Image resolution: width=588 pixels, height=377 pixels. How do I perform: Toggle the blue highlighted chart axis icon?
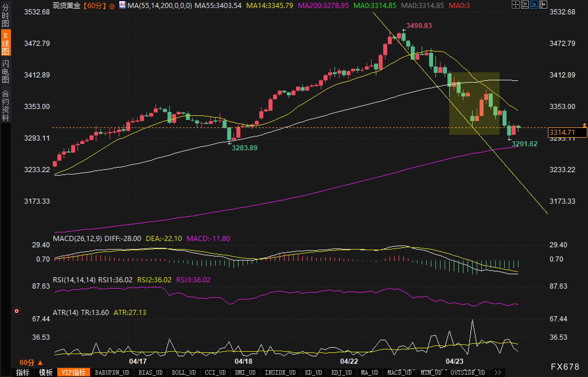tap(534, 5)
